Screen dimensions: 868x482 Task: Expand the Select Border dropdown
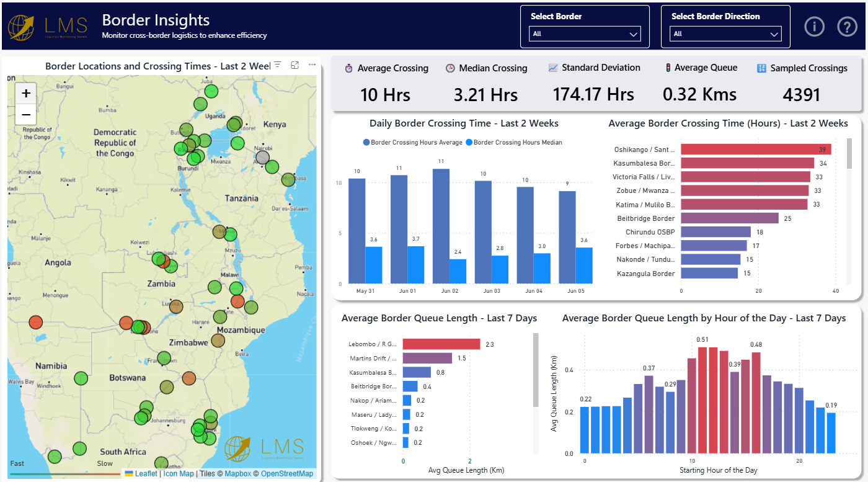(x=585, y=34)
